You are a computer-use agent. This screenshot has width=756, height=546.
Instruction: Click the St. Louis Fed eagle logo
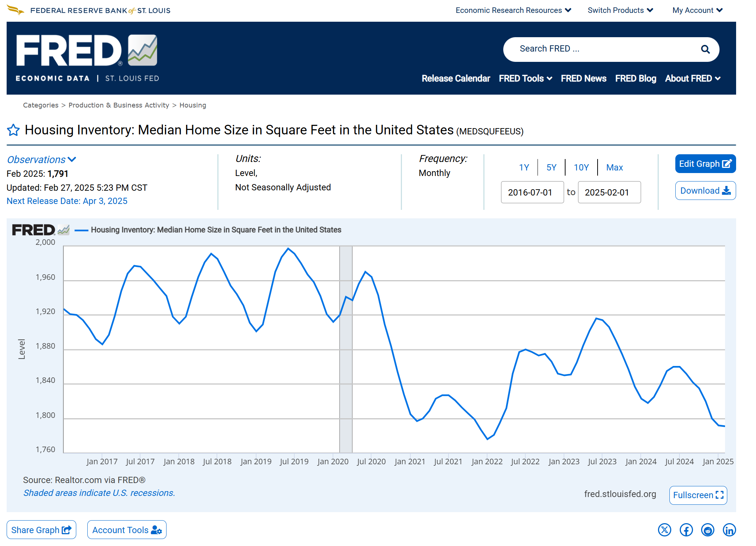click(x=15, y=10)
